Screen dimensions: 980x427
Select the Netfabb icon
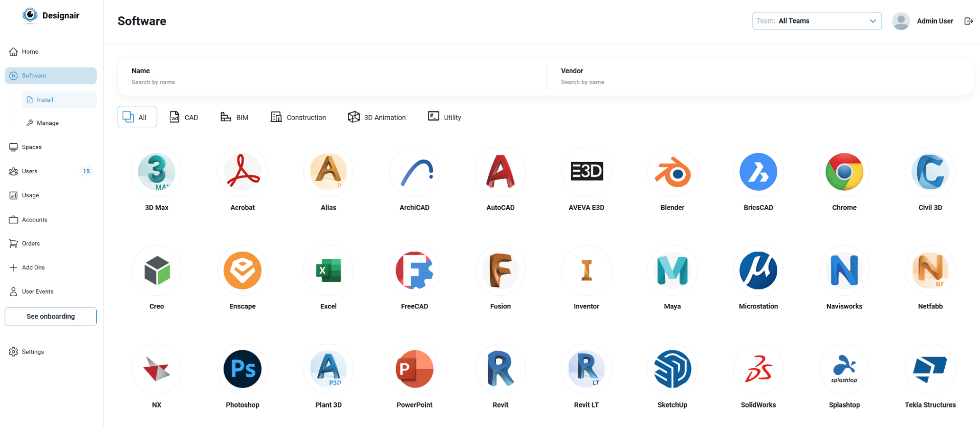930,271
